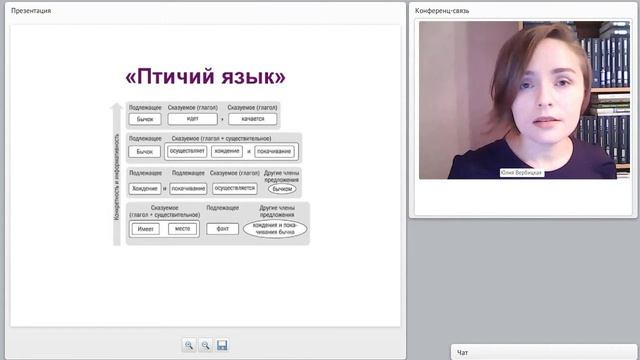Click the 'идет' box on slide
This screenshot has width=640, height=360.
(x=193, y=119)
